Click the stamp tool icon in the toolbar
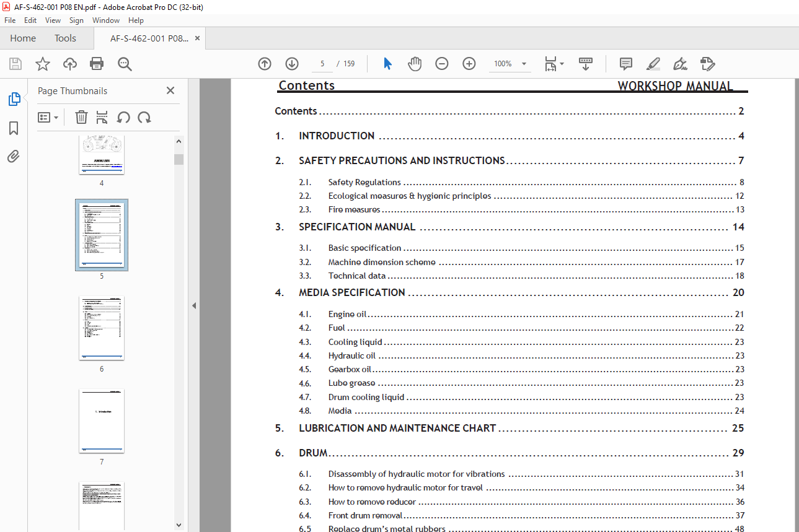Screen dimensions: 799x532 point(708,64)
